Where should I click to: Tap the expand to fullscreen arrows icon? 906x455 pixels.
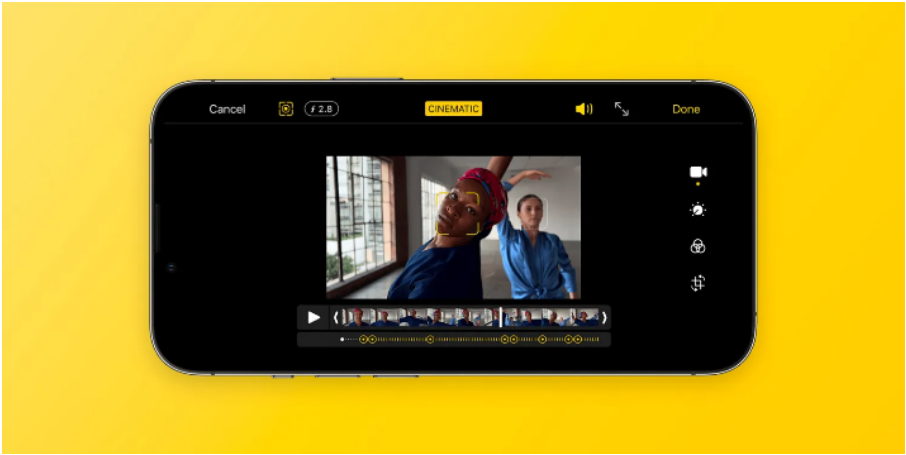coord(622,109)
